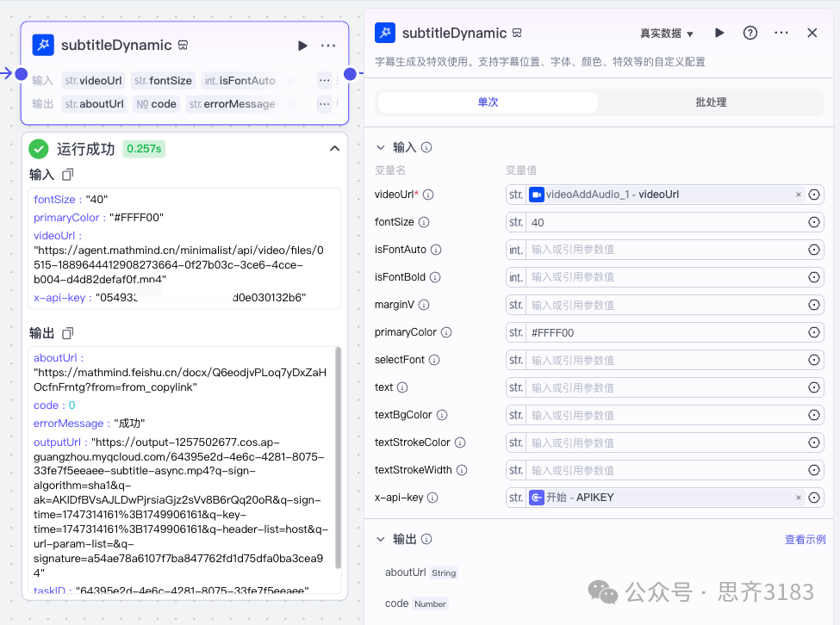Collapse the 输出 section in the panel
The image size is (840, 625).
pos(380,539)
